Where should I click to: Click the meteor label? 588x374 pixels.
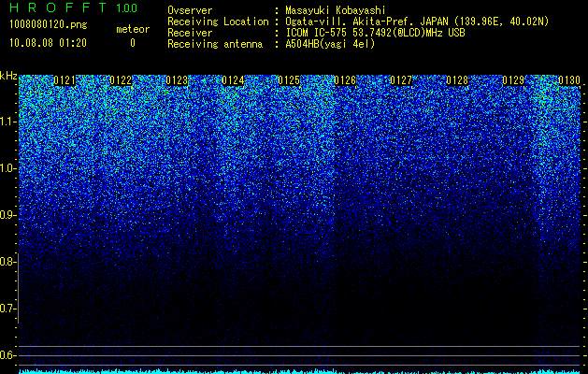point(133,29)
